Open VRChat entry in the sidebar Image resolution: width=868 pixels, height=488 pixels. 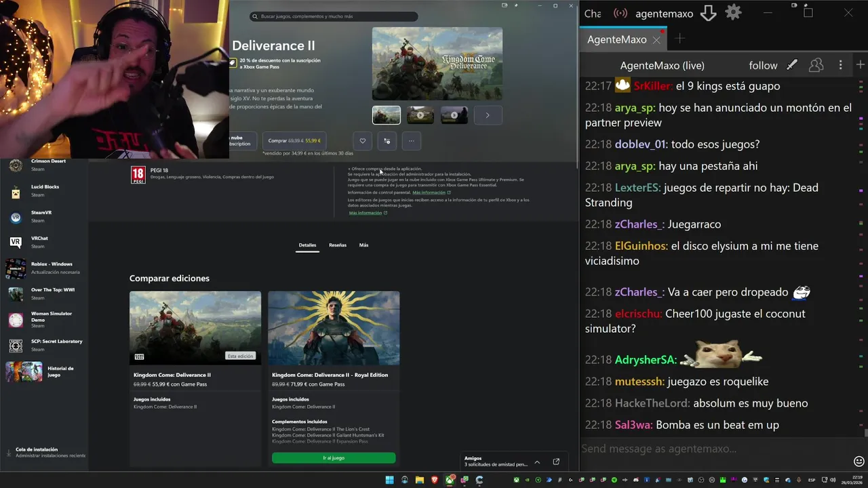click(x=44, y=242)
